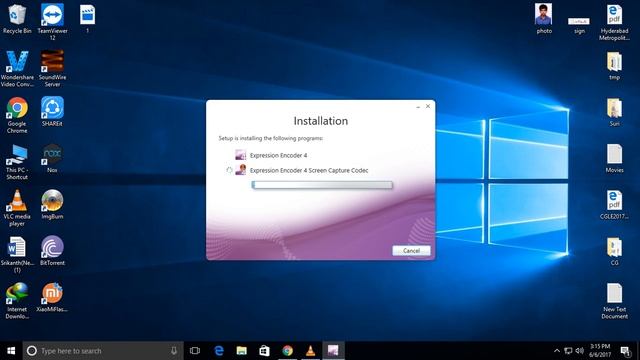This screenshot has height=360, width=640.
Task: Select the BitTorrent desktop icon
Action: click(x=52, y=251)
